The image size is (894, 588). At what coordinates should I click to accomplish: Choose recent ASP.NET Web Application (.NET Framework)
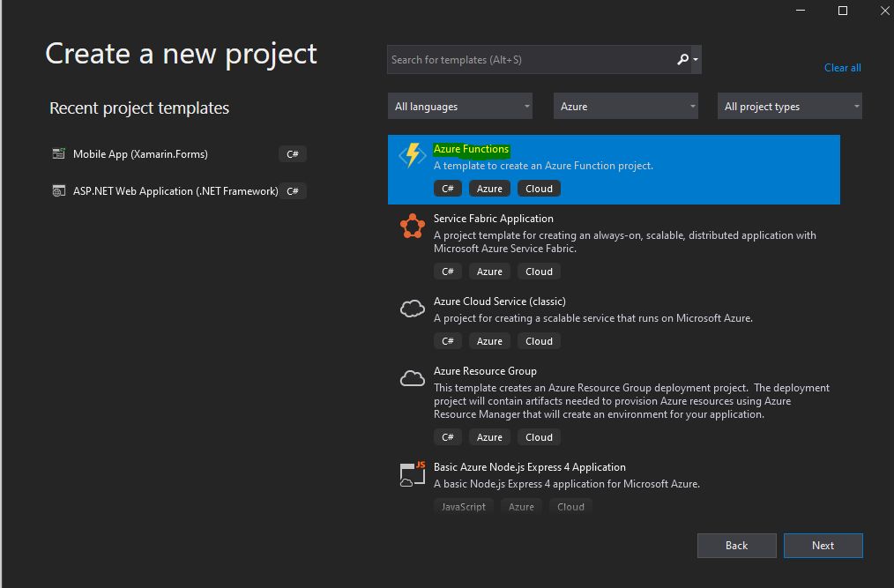click(178, 191)
